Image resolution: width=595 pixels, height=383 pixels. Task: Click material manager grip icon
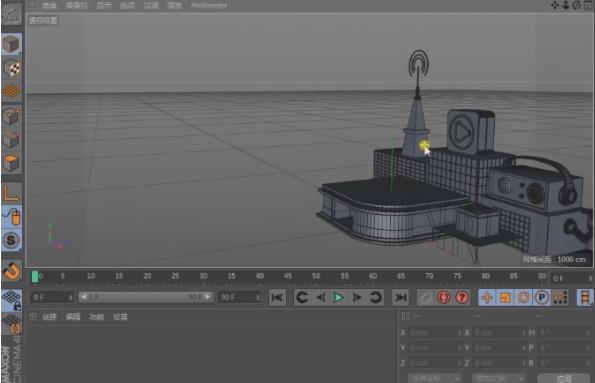click(33, 316)
